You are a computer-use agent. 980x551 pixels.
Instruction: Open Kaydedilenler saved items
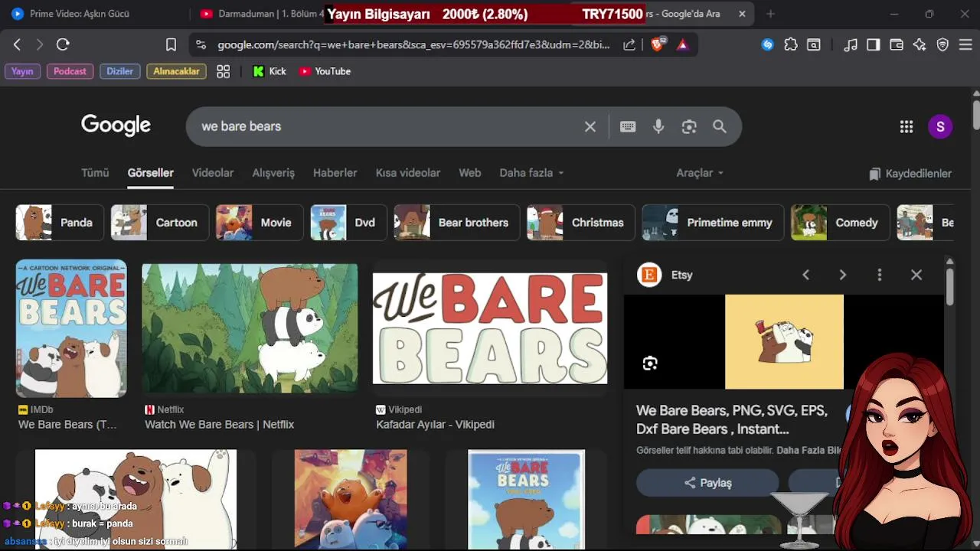pos(910,174)
